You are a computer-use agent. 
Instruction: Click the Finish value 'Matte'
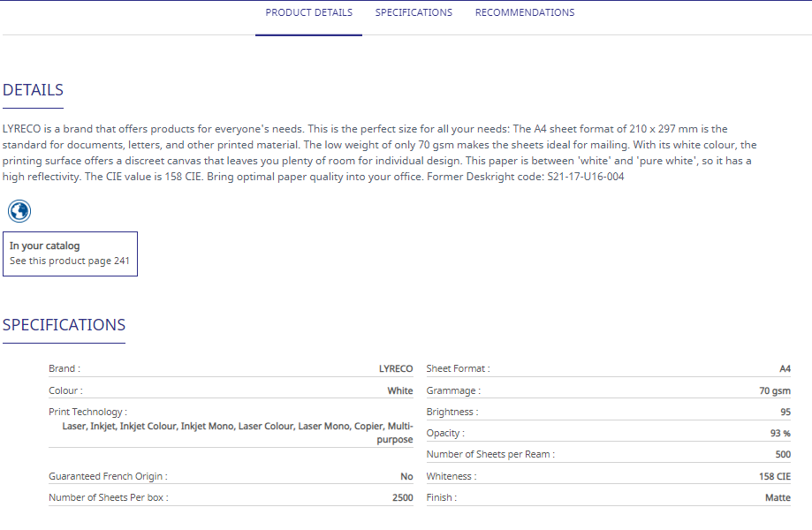[x=778, y=498]
